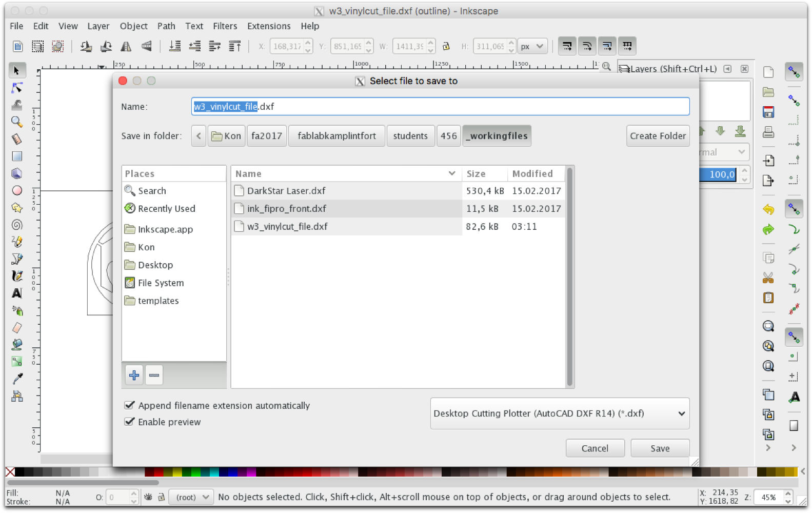Image resolution: width=812 pixels, height=513 pixels.
Task: Open the Extensions menu
Action: (269, 26)
